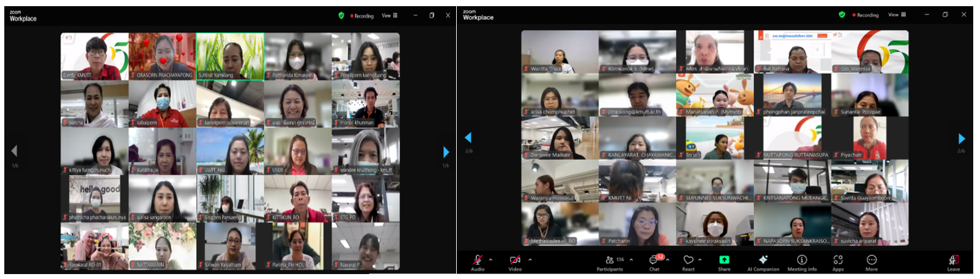
Task: Expand audio options arrow next to Audio
Action: click(491, 260)
